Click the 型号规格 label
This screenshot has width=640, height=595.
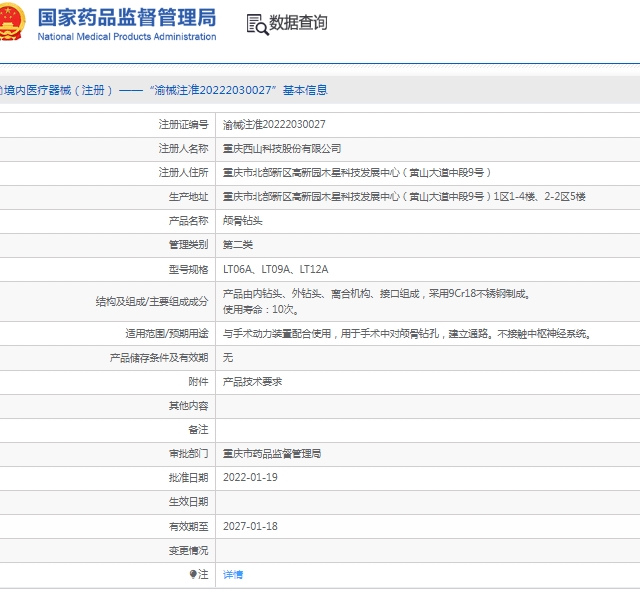188,269
